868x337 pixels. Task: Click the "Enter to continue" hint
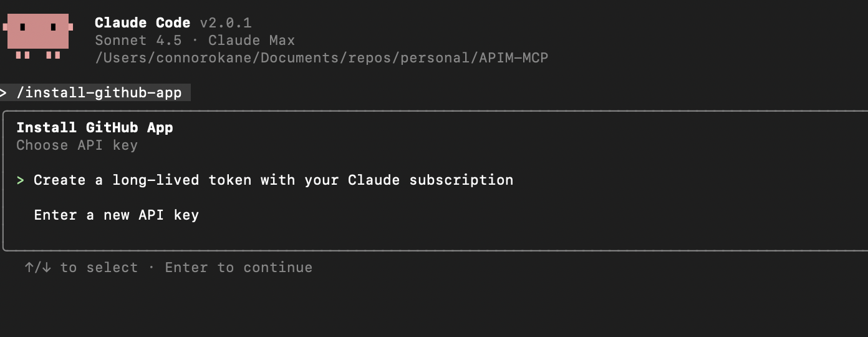(x=238, y=268)
